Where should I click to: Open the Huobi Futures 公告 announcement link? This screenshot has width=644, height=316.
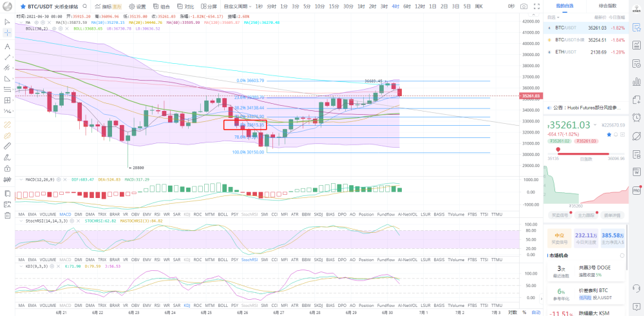[x=586, y=108]
